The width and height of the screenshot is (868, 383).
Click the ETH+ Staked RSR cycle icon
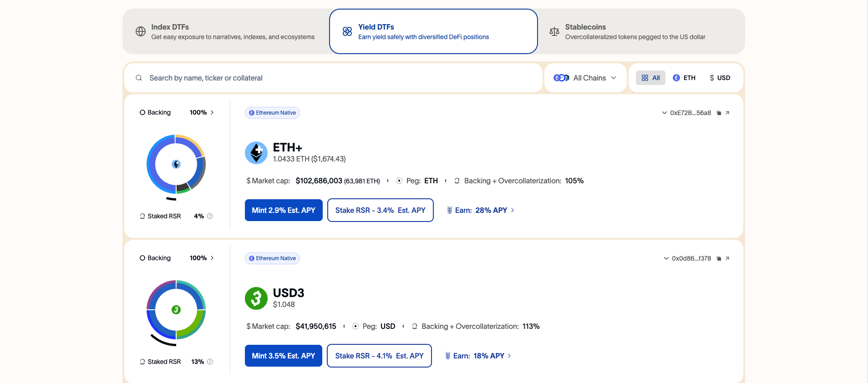click(x=142, y=216)
